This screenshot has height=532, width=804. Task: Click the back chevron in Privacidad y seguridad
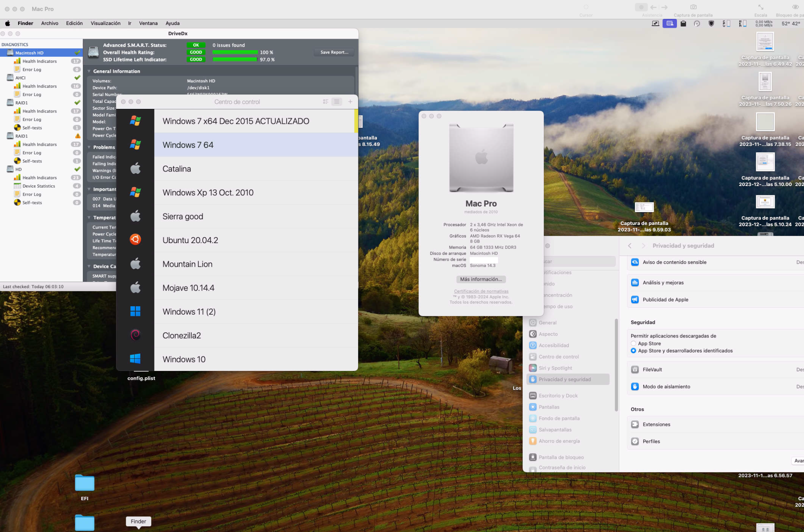630,246
